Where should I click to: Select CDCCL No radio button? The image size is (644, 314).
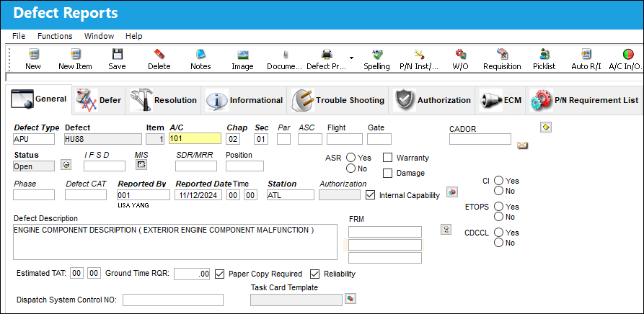click(498, 242)
